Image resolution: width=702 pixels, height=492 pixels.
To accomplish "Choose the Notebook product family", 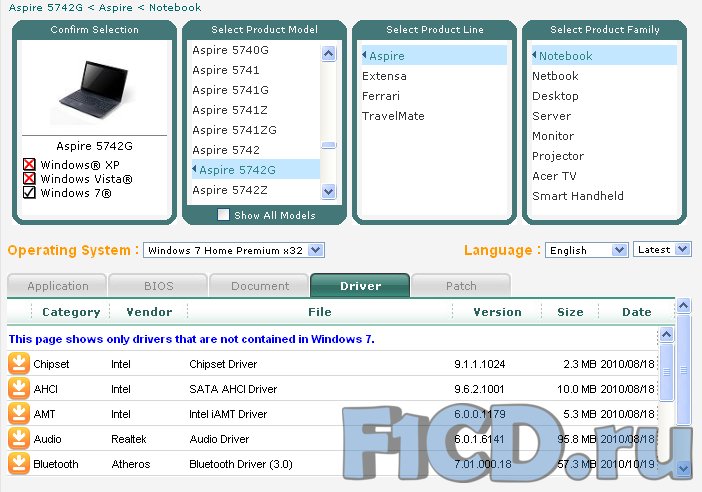I will (604, 56).
